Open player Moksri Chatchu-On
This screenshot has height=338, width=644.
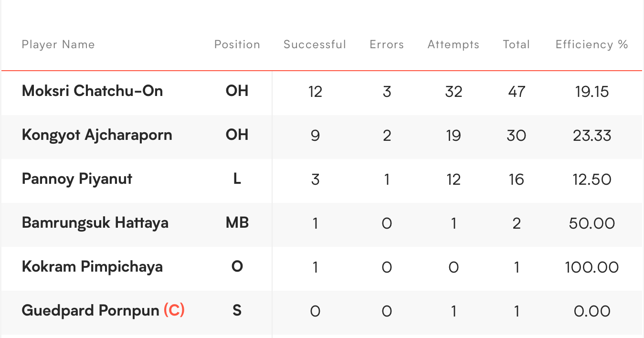[92, 91]
